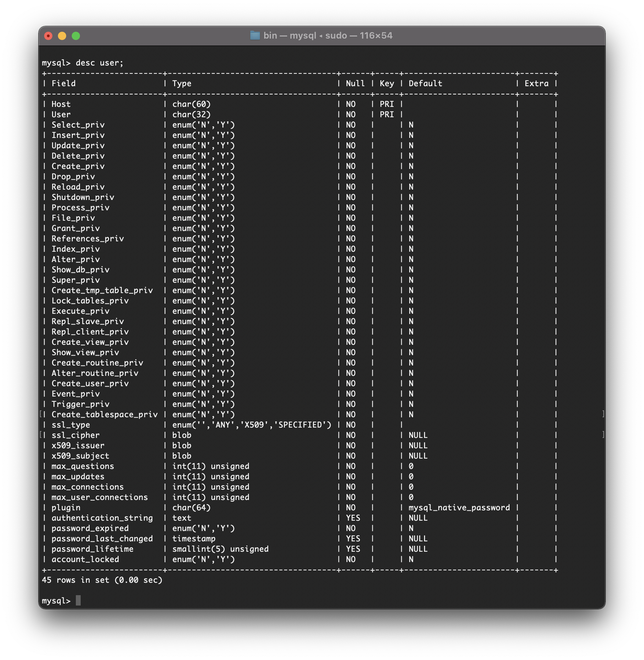Click the "Drop_priv" field name
Image resolution: width=644 pixels, height=660 pixels.
tap(73, 177)
